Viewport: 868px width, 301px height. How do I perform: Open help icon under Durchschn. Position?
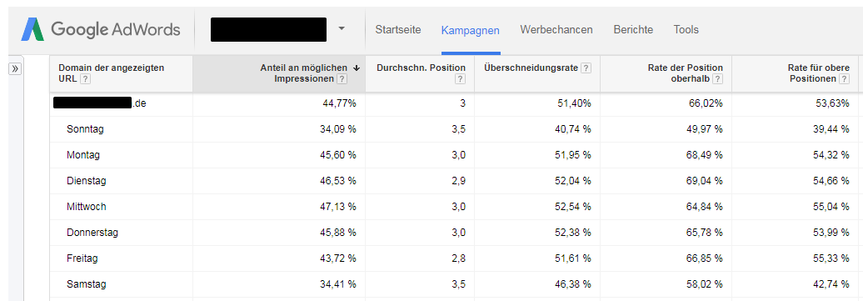pyautogui.click(x=460, y=78)
